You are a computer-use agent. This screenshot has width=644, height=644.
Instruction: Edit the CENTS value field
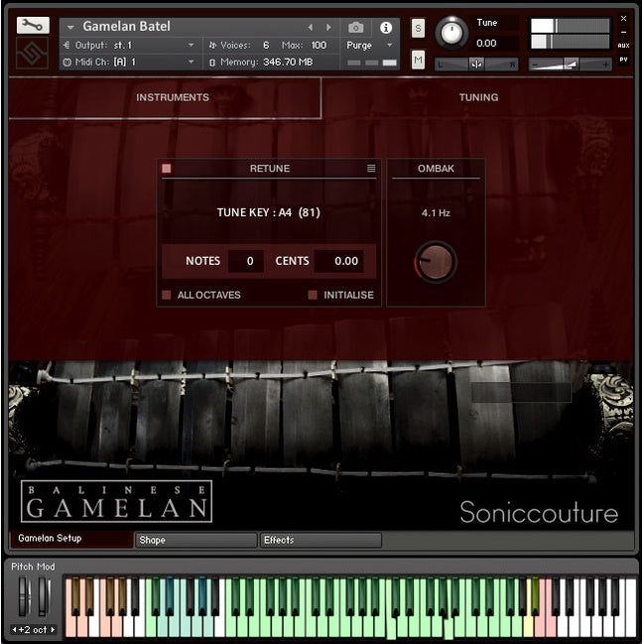(339, 261)
